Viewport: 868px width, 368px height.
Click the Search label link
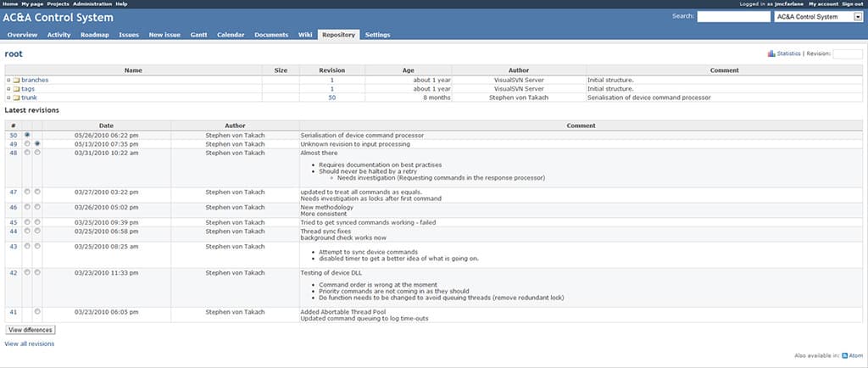(x=682, y=16)
